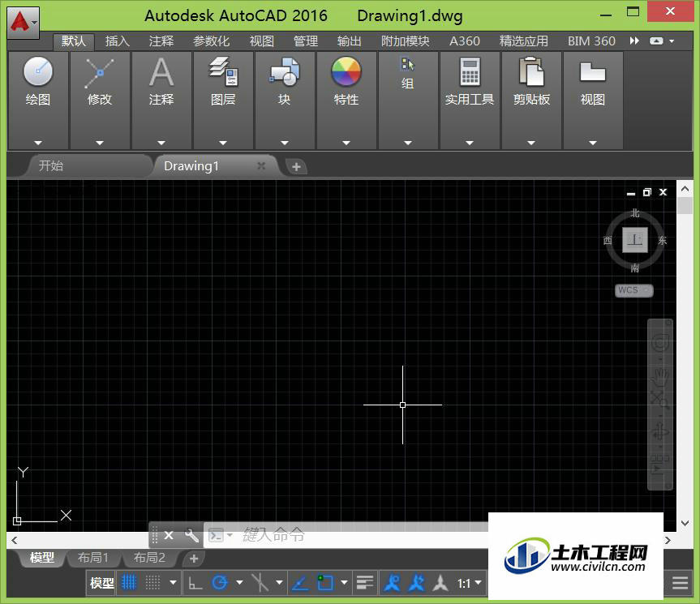Image resolution: width=700 pixels, height=604 pixels.
Task: Add a new layout with the plus button
Action: pos(194,559)
